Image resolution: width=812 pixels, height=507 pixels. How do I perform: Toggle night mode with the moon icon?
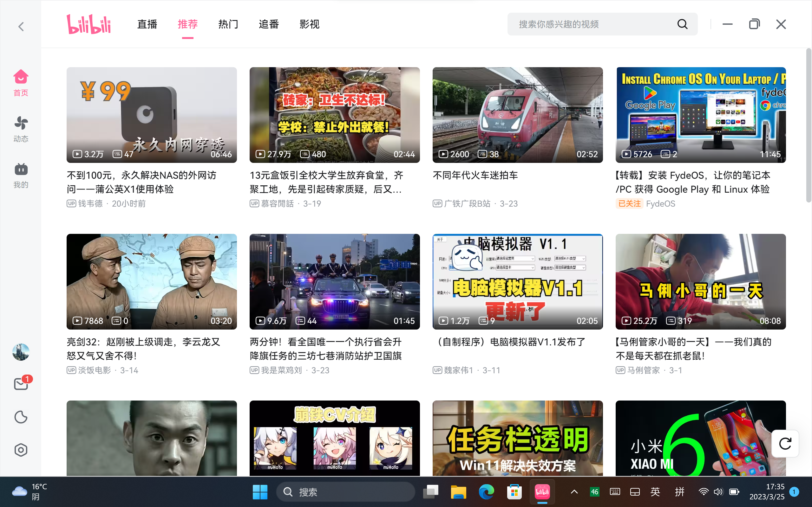click(21, 417)
